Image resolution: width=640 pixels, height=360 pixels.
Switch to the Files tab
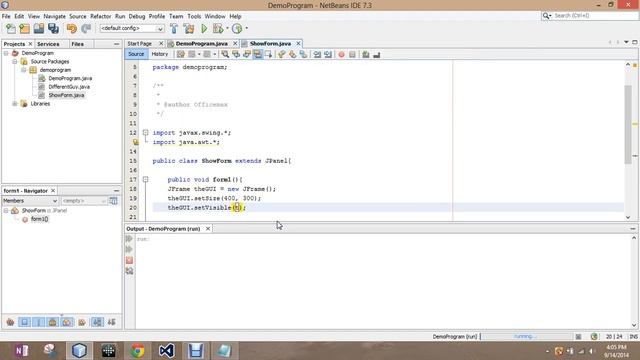click(77, 44)
